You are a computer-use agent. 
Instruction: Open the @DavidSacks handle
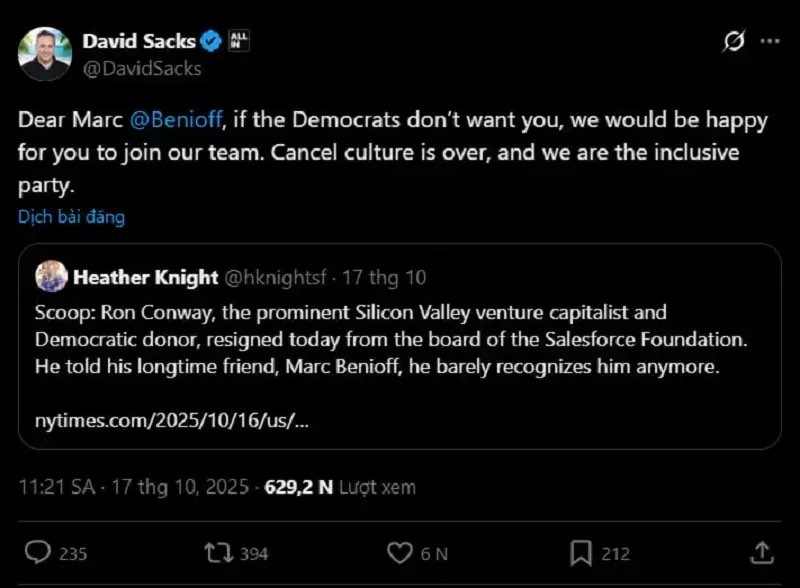coord(142,68)
